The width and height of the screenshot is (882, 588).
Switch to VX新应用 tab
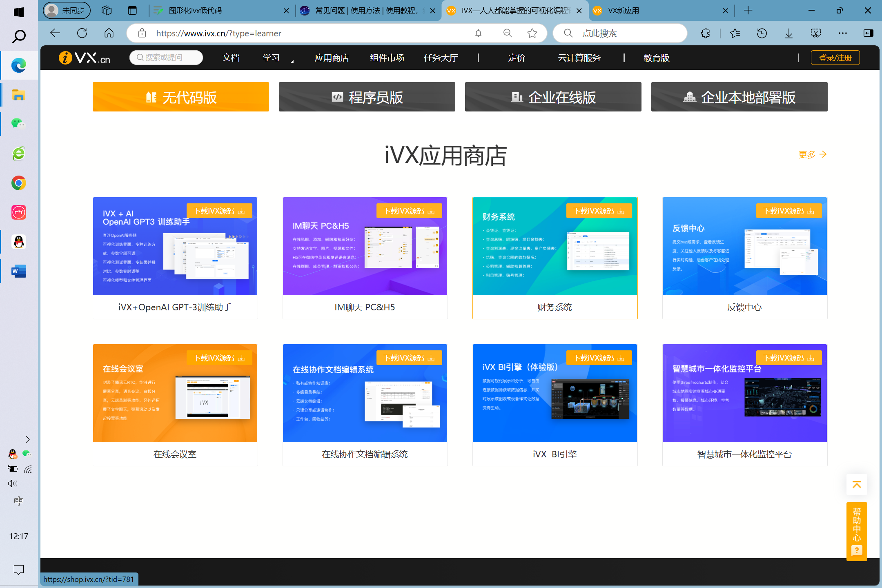pos(623,11)
